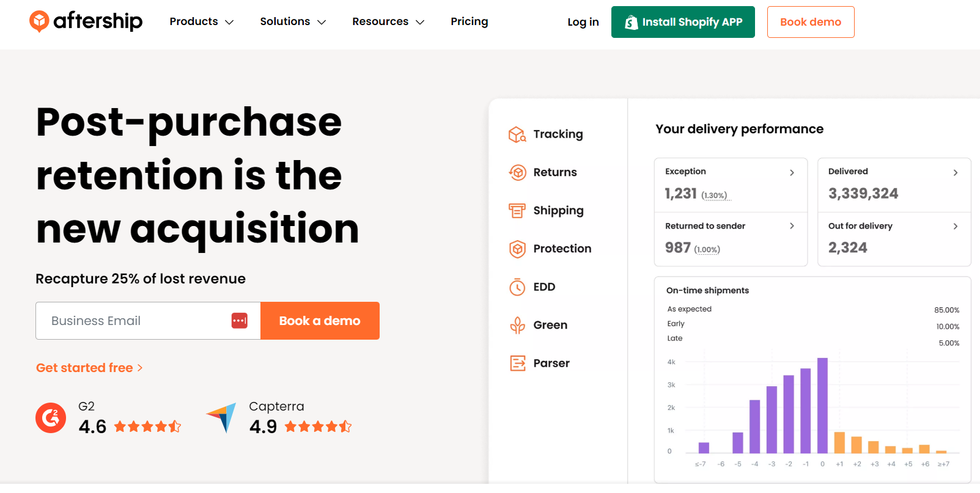Click the Log in link
This screenshot has height=493, width=980.
coord(583,22)
